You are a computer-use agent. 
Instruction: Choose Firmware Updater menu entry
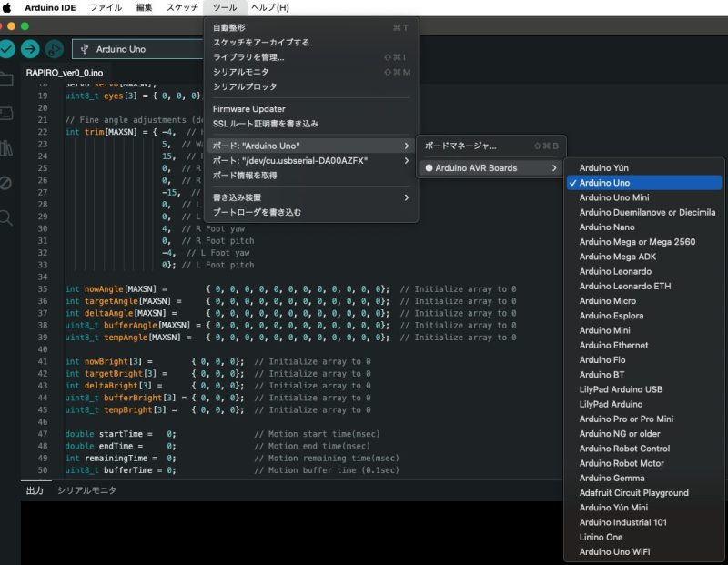[x=312, y=109]
